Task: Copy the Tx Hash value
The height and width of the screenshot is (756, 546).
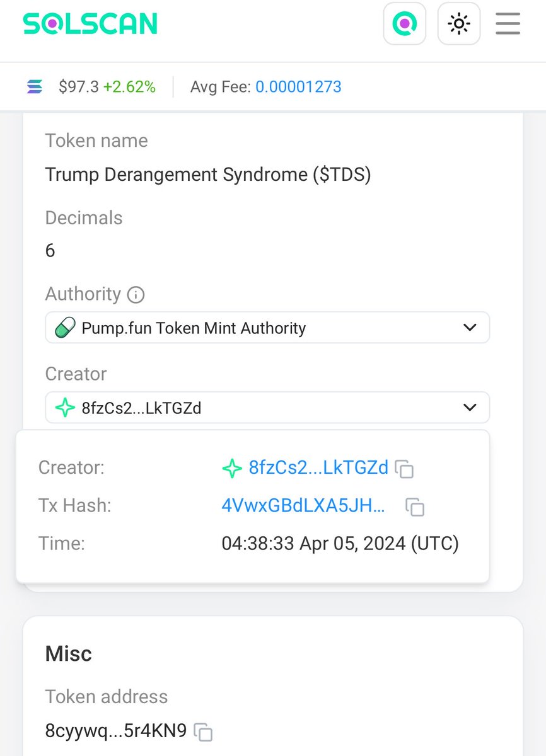Action: tap(414, 507)
